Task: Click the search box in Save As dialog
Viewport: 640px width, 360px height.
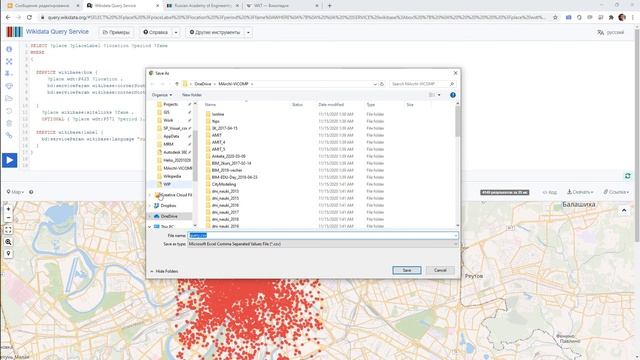Action: tap(422, 84)
